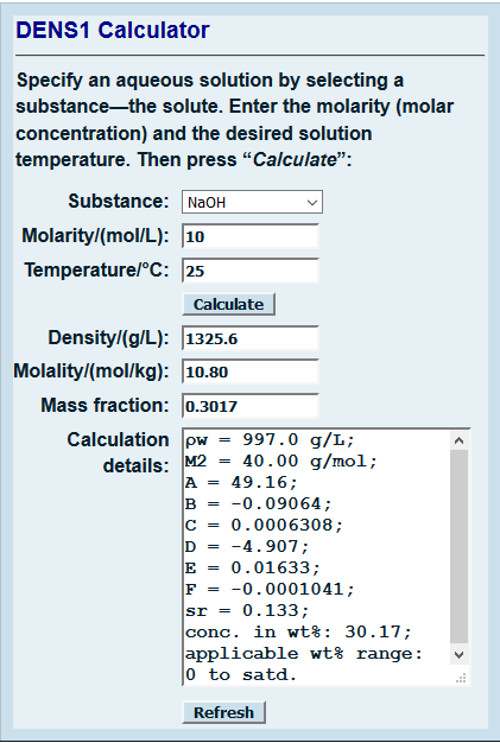
Task: Click the Molality field showing 10.80
Action: (x=250, y=372)
